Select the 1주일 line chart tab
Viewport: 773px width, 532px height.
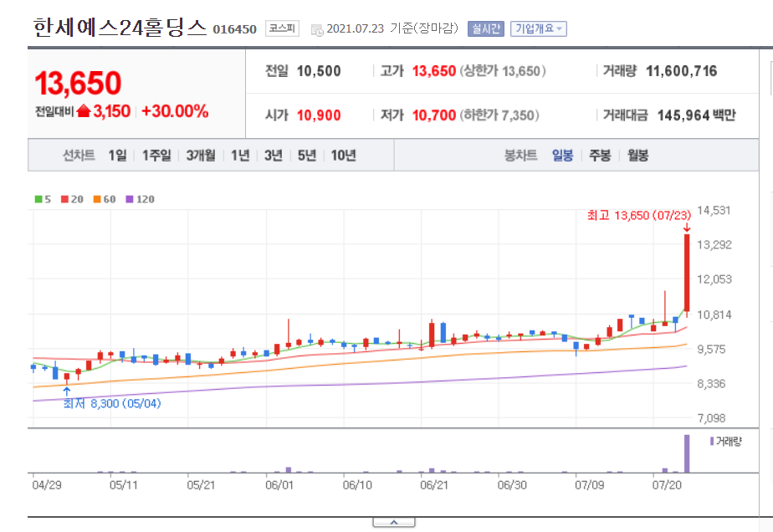[156, 156]
